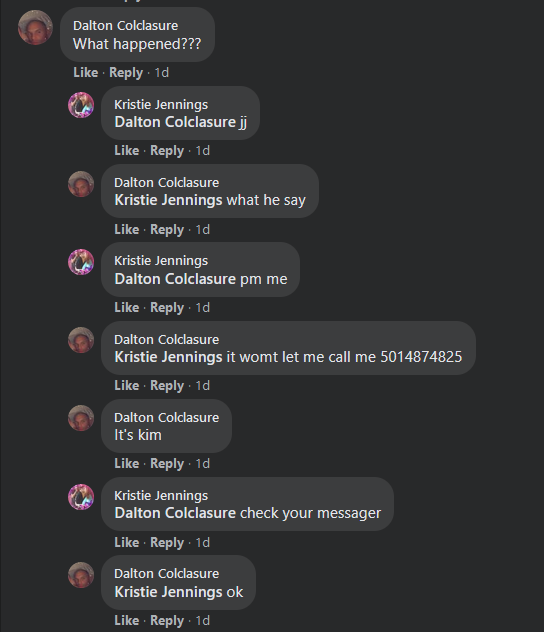
Task: Open Dalton's avatar next to the phone number comment
Action: click(81, 340)
